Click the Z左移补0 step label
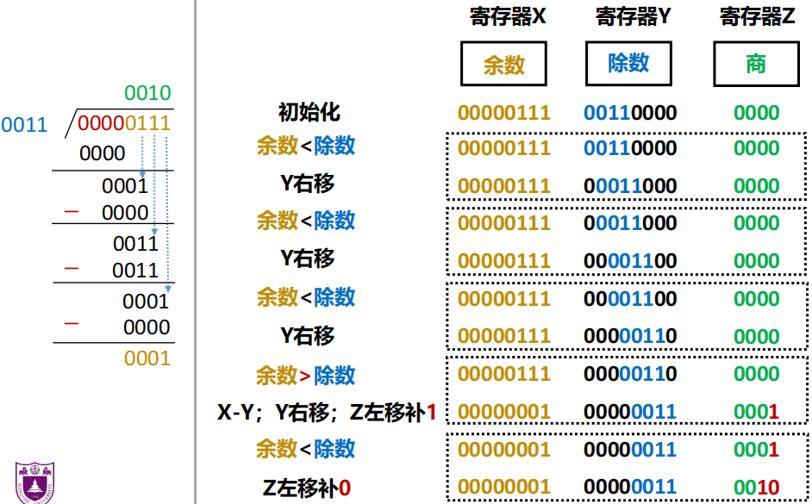This screenshot has width=812, height=504. coord(307,488)
